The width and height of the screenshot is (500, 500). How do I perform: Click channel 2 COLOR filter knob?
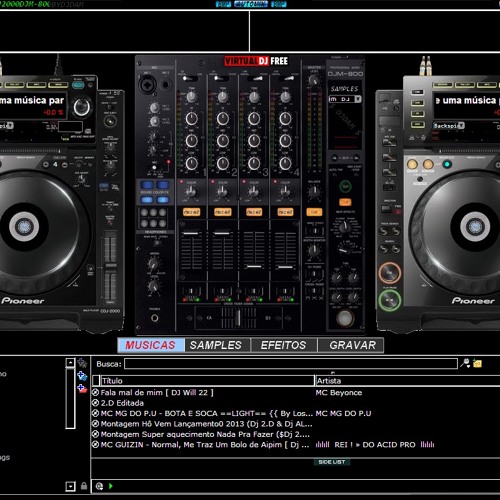223,191
